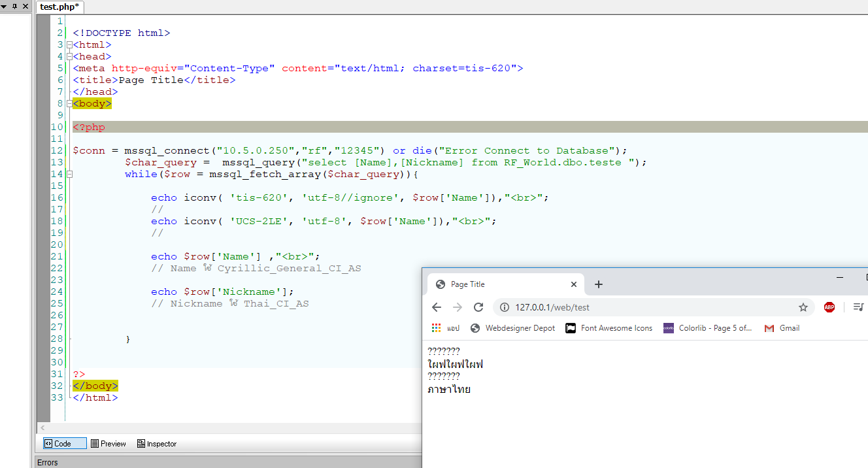
Task: Open the Webdesigner Depot bookmark
Action: click(x=520, y=328)
